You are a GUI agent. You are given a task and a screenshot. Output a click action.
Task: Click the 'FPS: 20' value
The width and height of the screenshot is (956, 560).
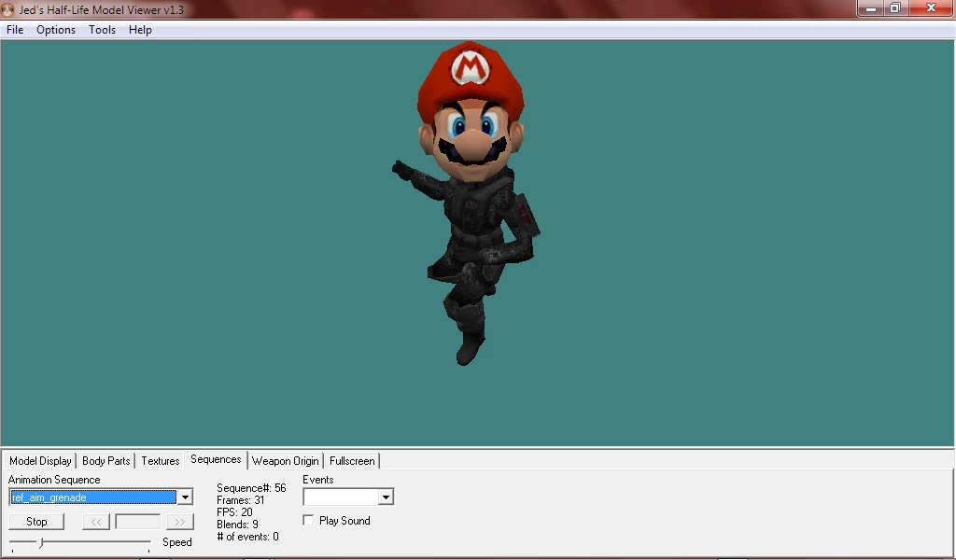pos(234,512)
